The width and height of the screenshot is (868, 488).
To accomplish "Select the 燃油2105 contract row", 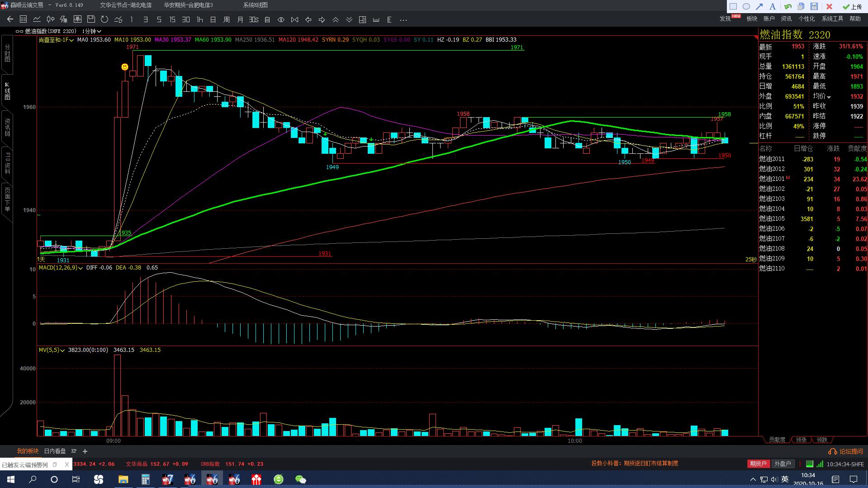I will click(772, 219).
